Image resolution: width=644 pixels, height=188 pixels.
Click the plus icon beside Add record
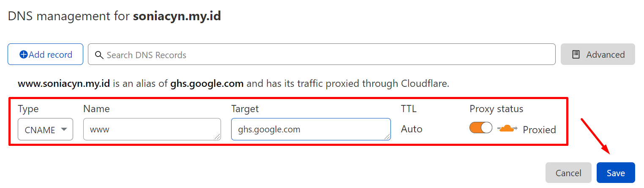(24, 54)
